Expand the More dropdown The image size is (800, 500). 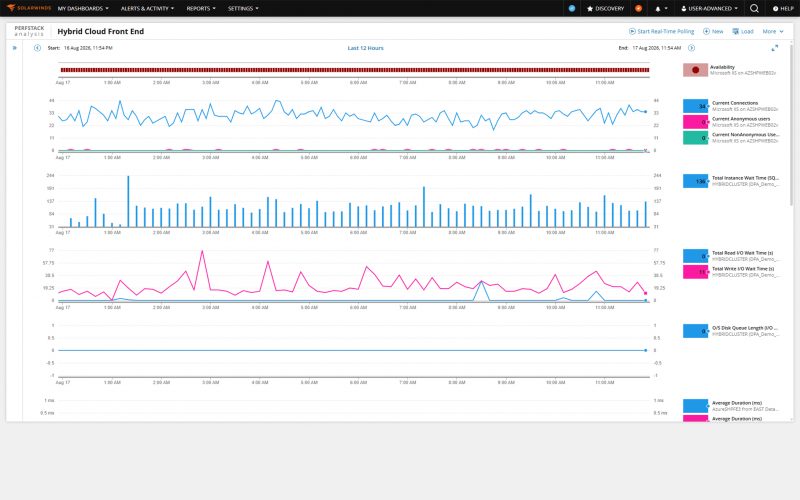click(x=772, y=31)
